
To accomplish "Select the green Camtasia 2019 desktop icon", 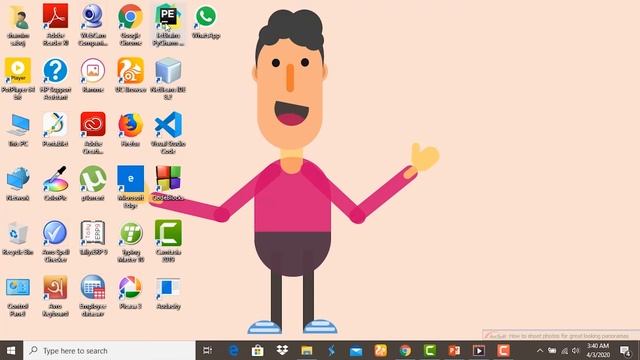I will tap(168, 233).
